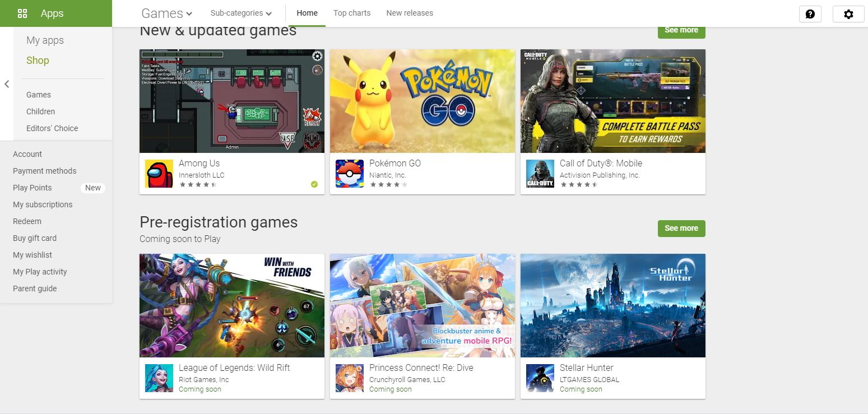Select the Princess Connect! Re: Dive app icon

[x=349, y=378]
